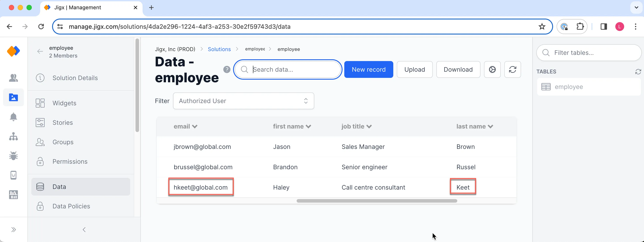The height and width of the screenshot is (242, 644).
Task: Expand the first name column sort dropdown
Action: point(309,126)
